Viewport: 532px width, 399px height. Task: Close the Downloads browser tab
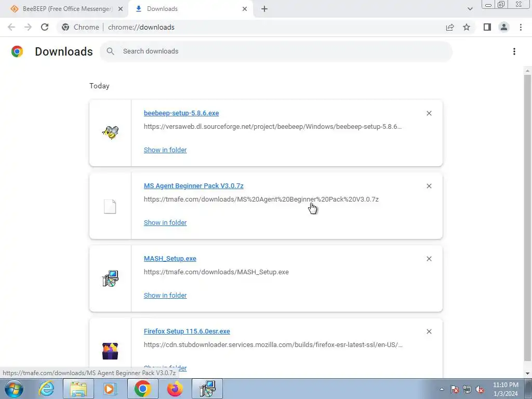click(245, 9)
